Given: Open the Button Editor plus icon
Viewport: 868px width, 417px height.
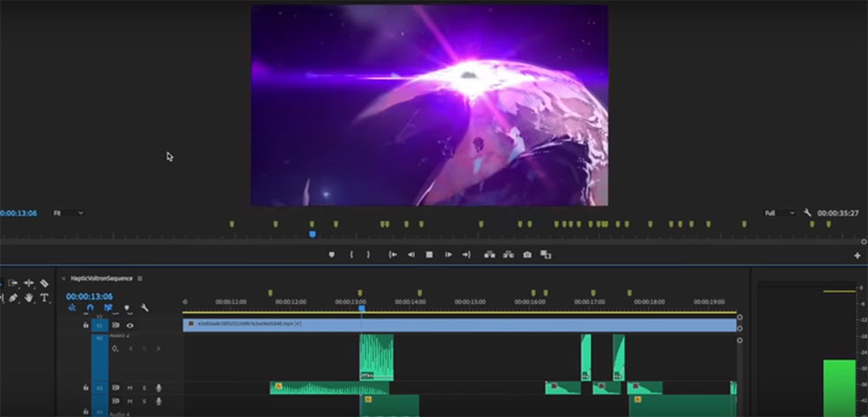Looking at the screenshot, I should coord(858,255).
